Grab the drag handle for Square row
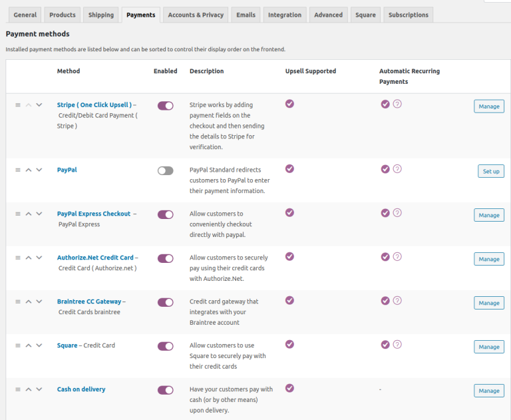 click(18, 345)
